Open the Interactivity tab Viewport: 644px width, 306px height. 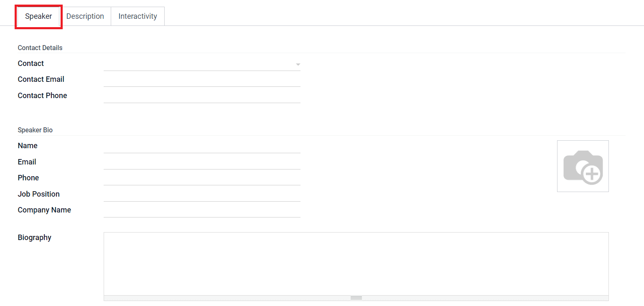point(137,16)
